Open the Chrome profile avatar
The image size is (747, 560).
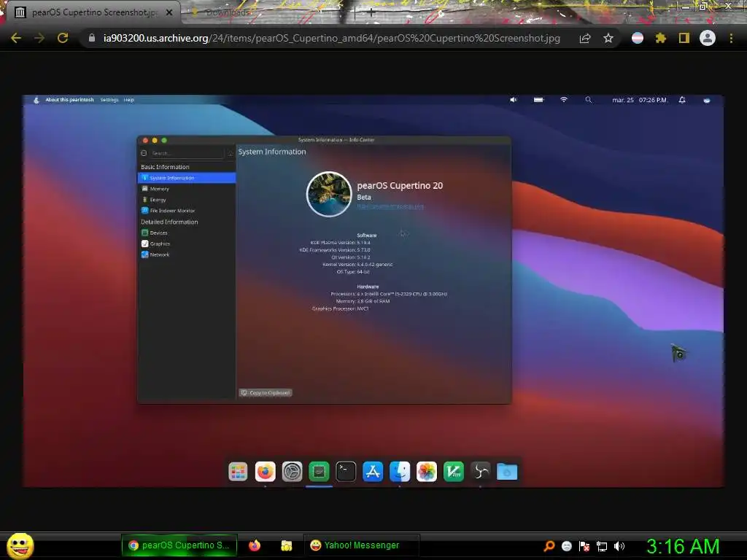pyautogui.click(x=708, y=38)
